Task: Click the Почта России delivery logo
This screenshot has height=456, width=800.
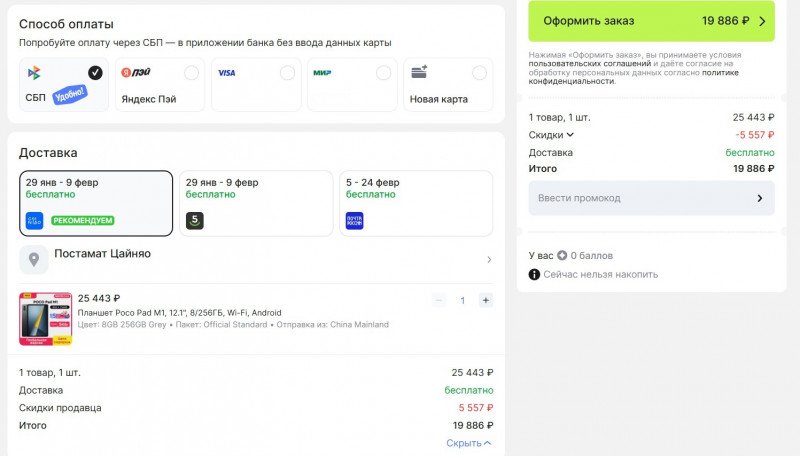Action: (355, 220)
